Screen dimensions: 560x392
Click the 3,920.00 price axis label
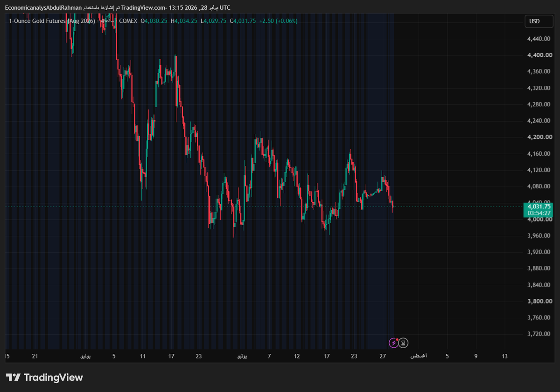pos(539,252)
